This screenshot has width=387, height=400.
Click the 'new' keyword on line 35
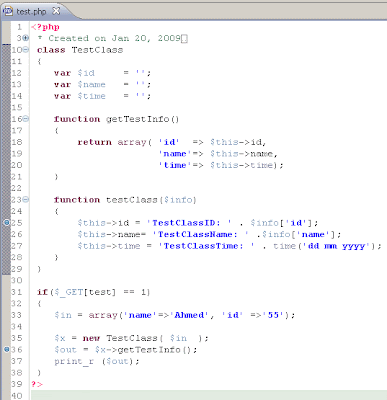pyautogui.click(x=91, y=338)
